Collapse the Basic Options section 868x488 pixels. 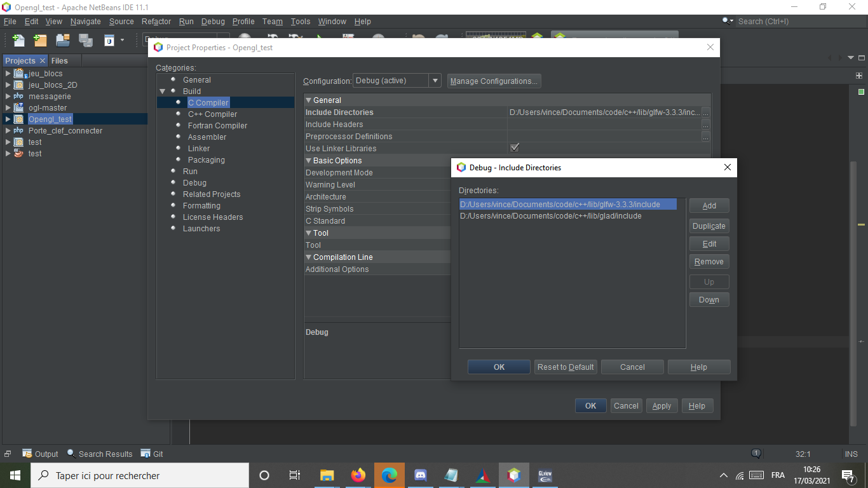point(309,161)
